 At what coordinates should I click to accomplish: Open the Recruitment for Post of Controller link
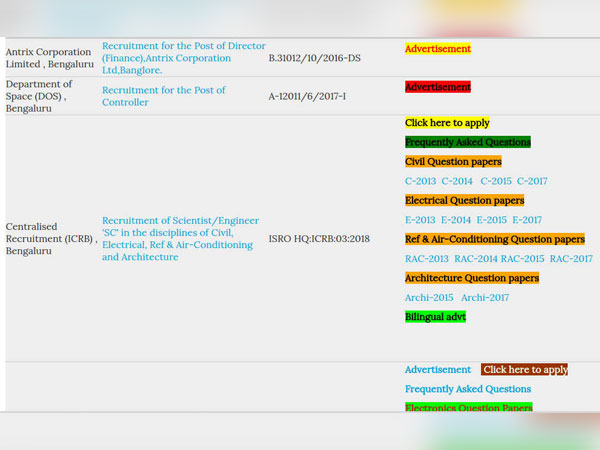coord(163,96)
